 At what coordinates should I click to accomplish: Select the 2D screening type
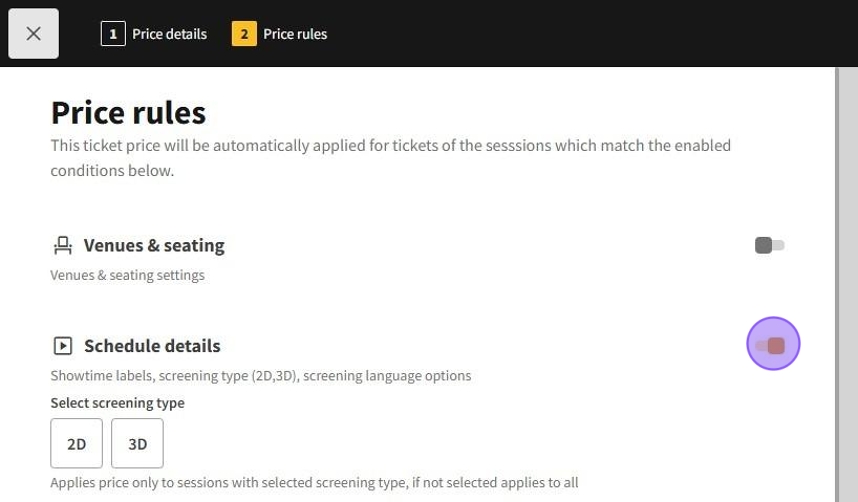point(77,443)
